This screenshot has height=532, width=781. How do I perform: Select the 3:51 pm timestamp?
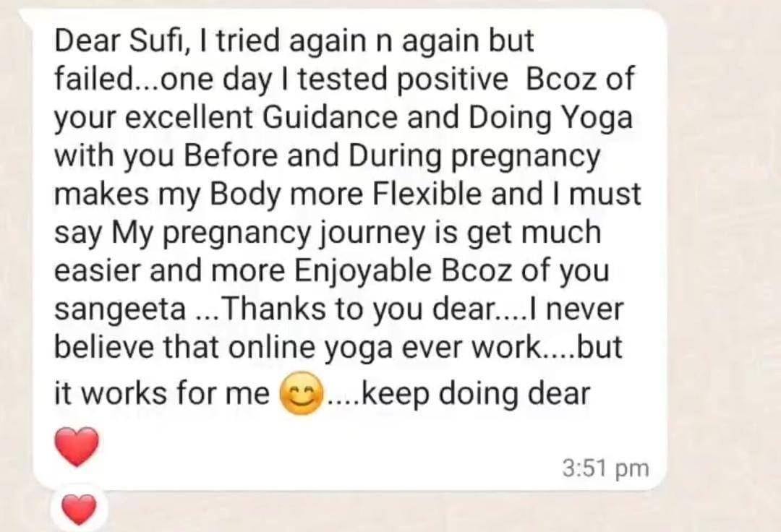coord(606,468)
